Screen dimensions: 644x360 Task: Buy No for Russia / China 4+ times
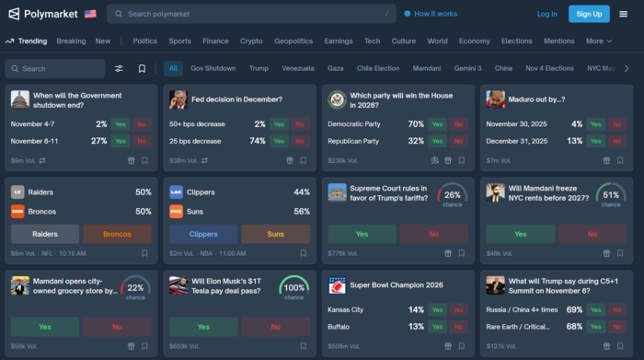(617, 310)
